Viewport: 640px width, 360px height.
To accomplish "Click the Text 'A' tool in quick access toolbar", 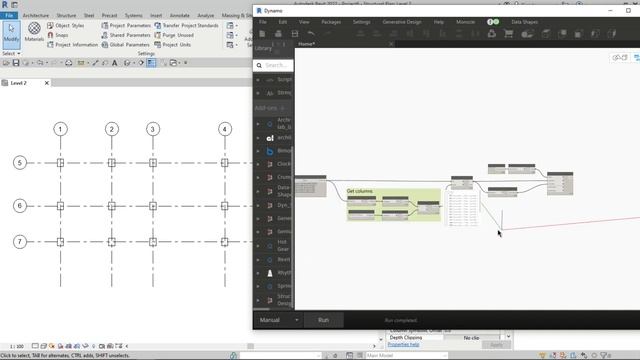I will (x=114, y=63).
